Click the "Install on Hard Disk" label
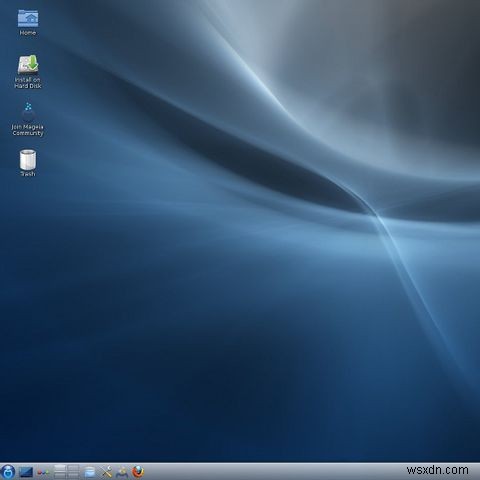This screenshot has width=480, height=480. click(28, 83)
